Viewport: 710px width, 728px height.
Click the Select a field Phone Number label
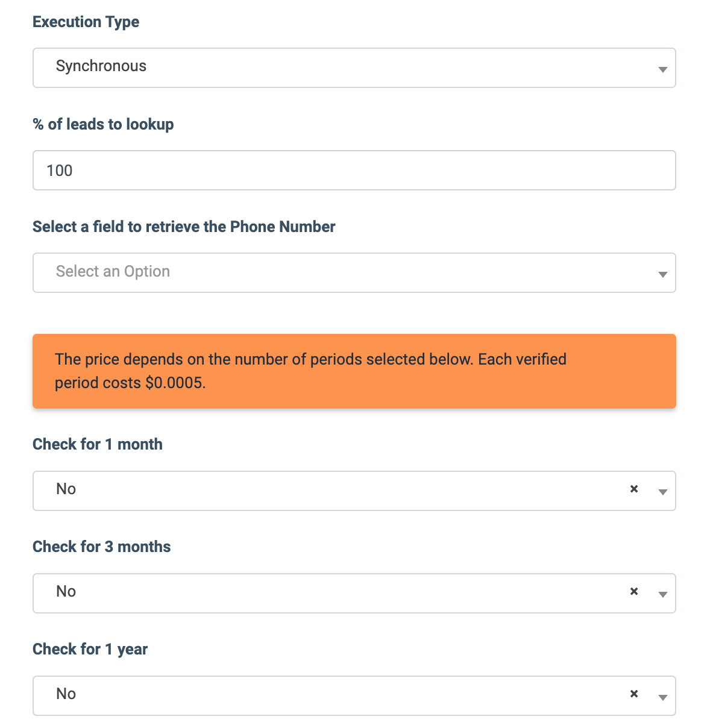(184, 227)
